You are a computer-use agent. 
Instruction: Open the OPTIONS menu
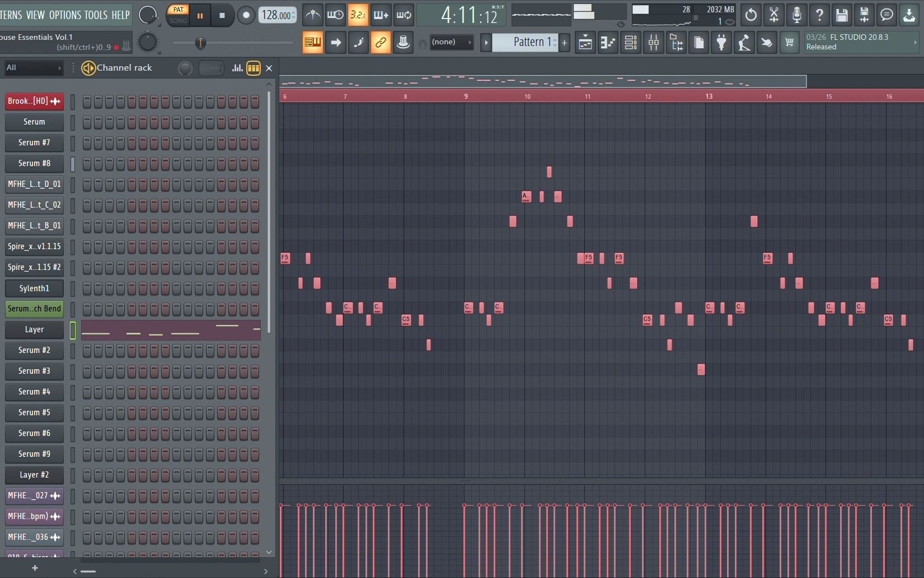coord(65,15)
